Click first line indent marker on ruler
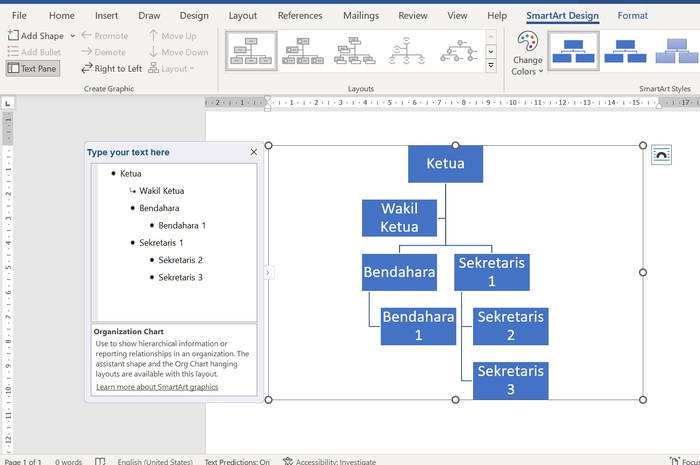 [267, 100]
